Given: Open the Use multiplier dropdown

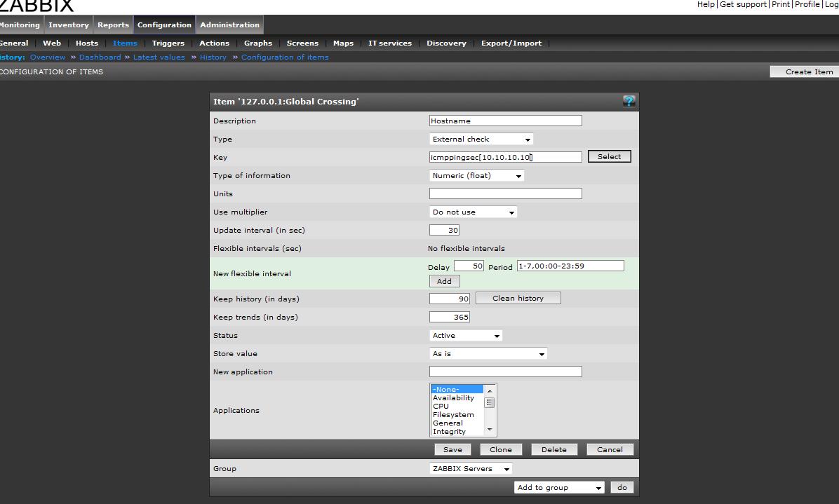Looking at the screenshot, I should (x=474, y=212).
